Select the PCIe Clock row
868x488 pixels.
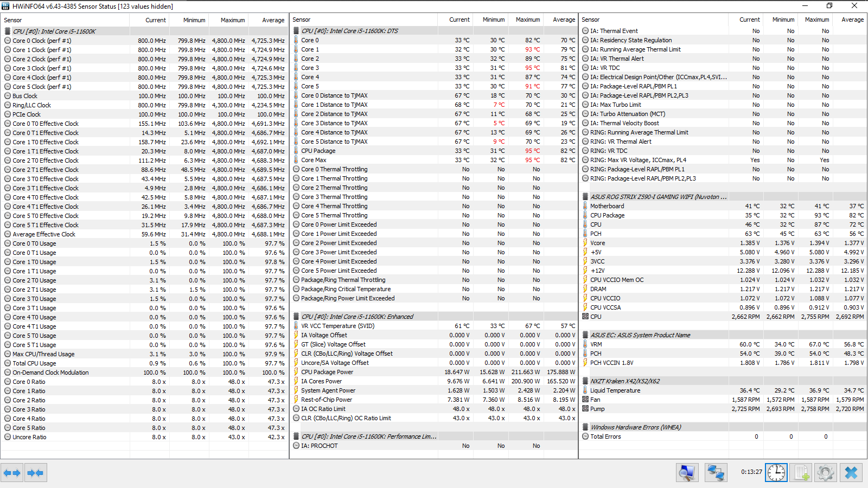[144, 114]
